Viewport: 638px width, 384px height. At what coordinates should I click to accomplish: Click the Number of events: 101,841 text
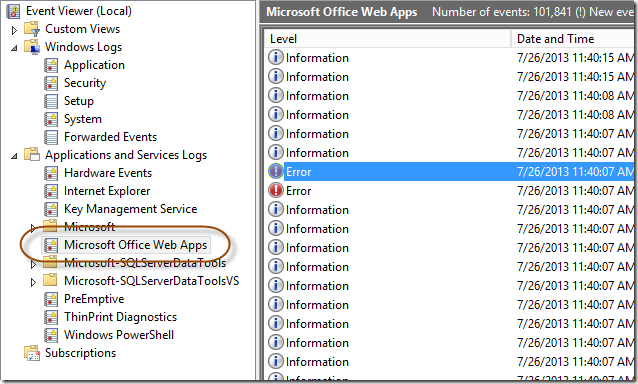tap(501, 12)
